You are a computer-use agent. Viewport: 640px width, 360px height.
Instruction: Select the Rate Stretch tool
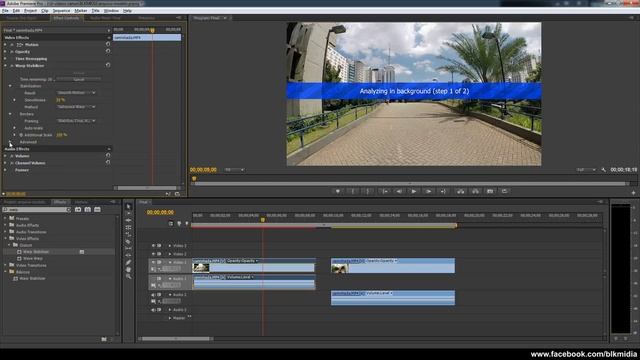click(x=128, y=234)
